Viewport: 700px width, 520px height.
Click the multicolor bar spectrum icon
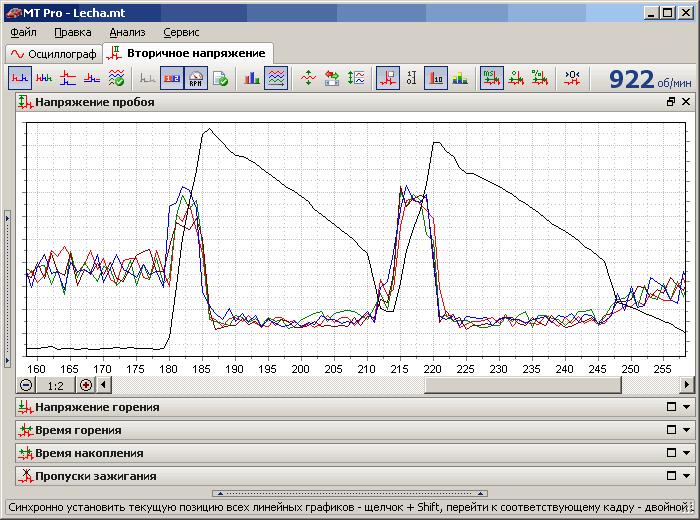[x=459, y=78]
